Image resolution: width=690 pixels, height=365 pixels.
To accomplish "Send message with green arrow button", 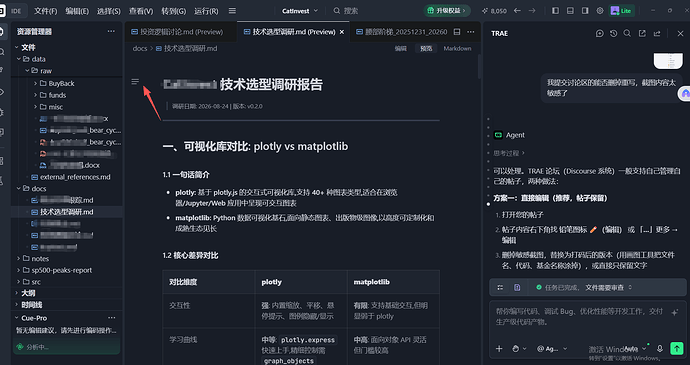I will click(x=676, y=349).
